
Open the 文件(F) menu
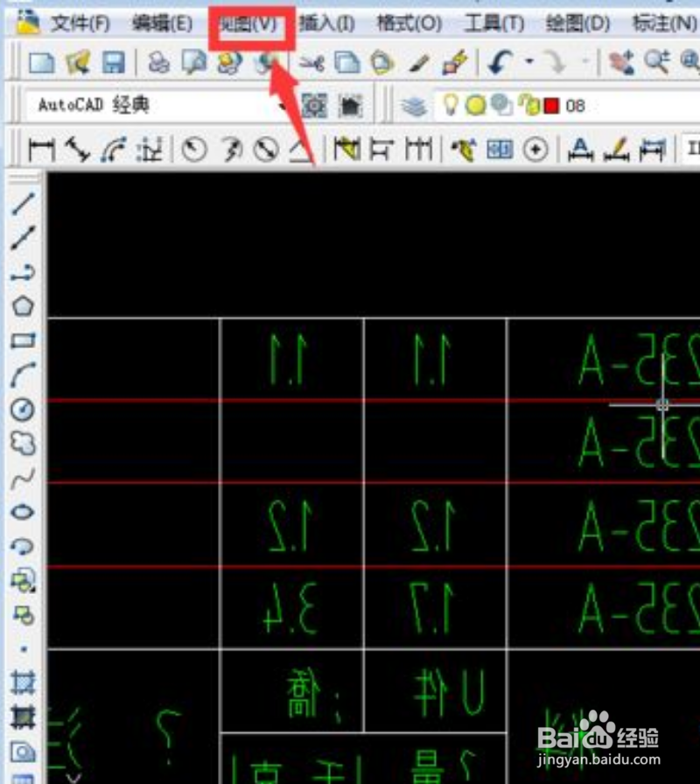(80, 24)
